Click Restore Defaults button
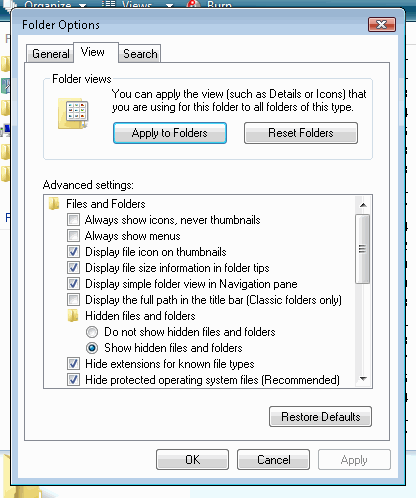 point(320,417)
